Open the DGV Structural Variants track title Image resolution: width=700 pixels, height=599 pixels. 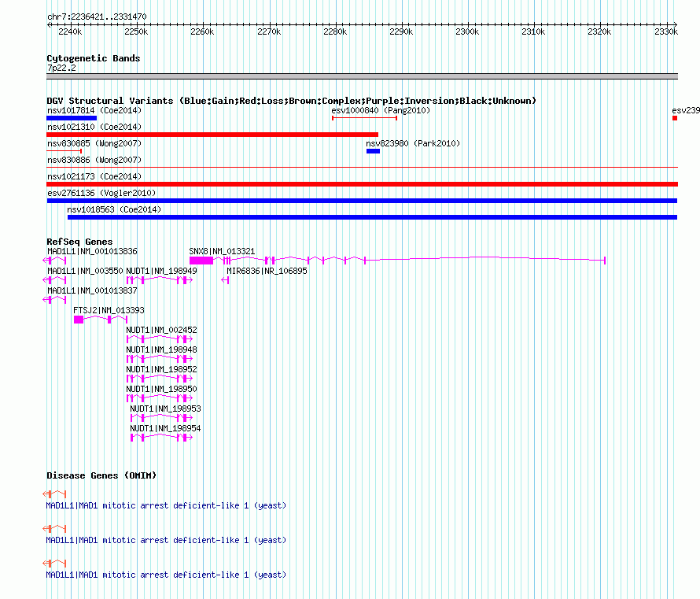292,101
